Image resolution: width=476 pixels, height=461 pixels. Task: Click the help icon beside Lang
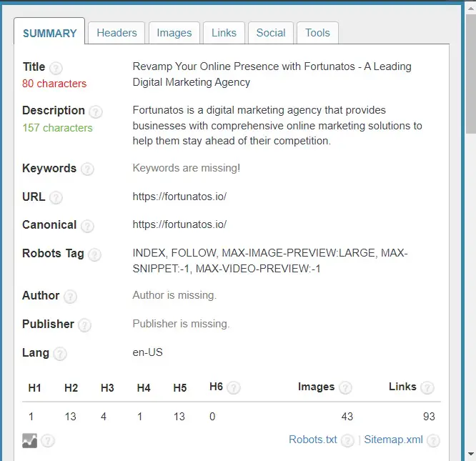[x=60, y=354]
